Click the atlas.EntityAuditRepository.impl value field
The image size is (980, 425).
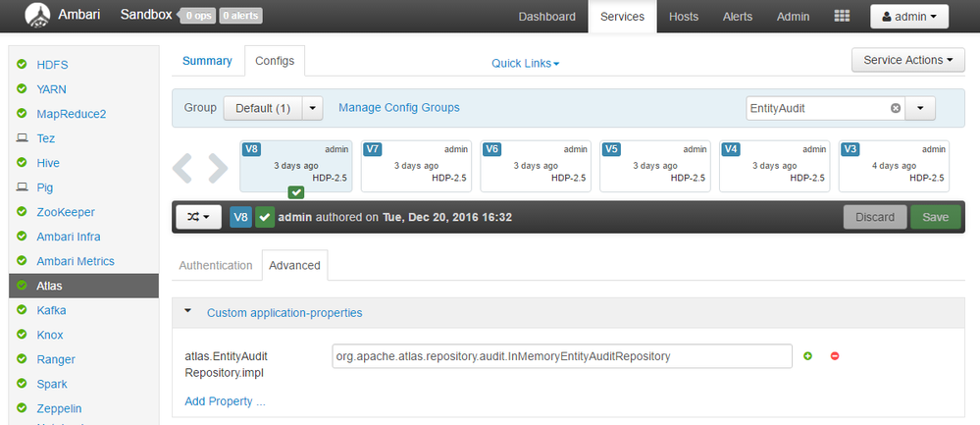[x=562, y=356]
